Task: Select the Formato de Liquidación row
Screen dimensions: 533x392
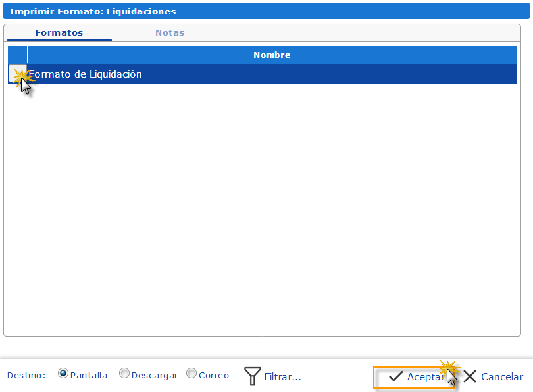Action: tap(263, 74)
